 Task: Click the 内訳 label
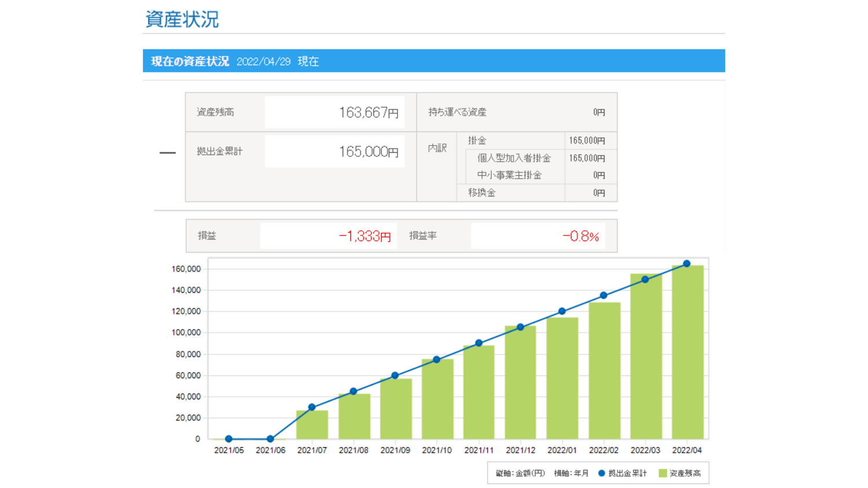click(x=437, y=148)
